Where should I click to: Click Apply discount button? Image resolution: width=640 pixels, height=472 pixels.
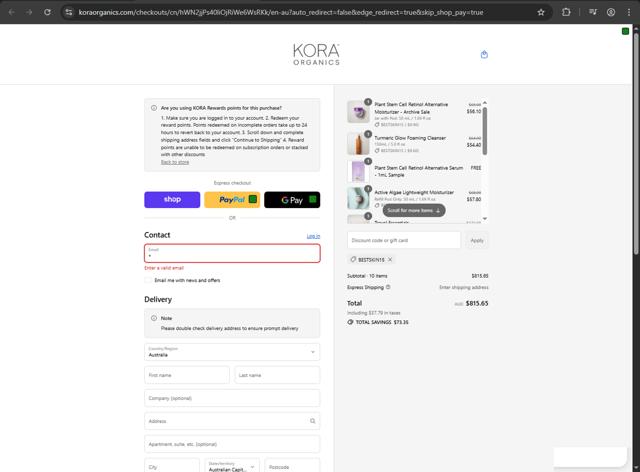477,240
